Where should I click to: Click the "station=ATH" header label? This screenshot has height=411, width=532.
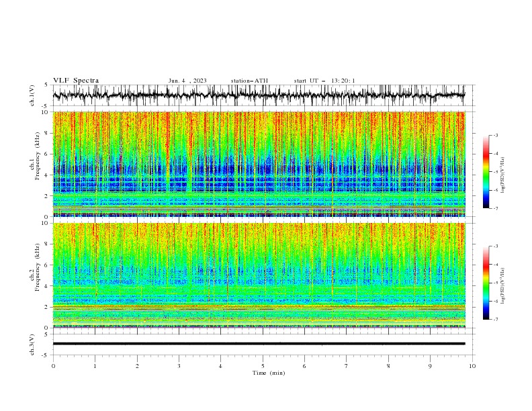pos(249,81)
